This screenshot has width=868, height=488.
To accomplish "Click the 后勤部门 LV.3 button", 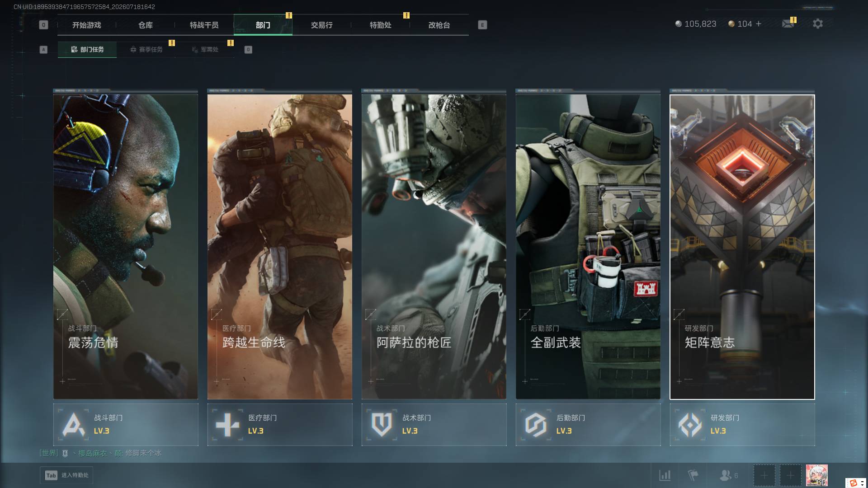I will tap(588, 425).
